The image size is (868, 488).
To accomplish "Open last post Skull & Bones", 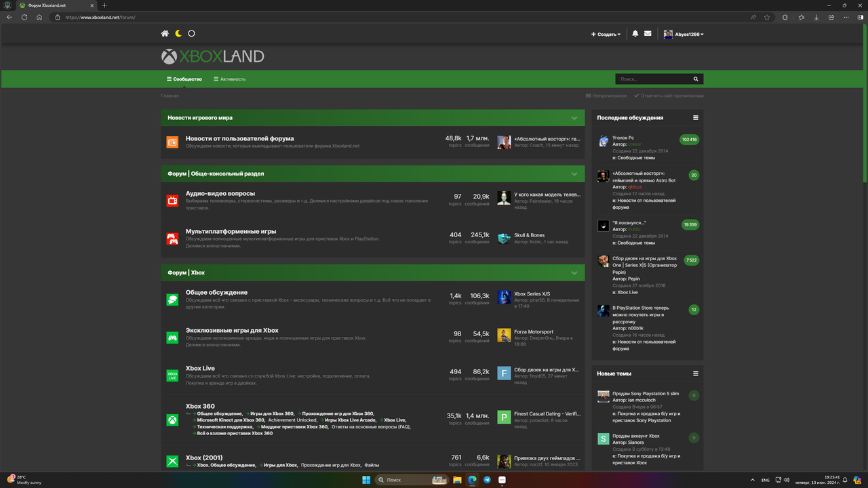I will 530,235.
